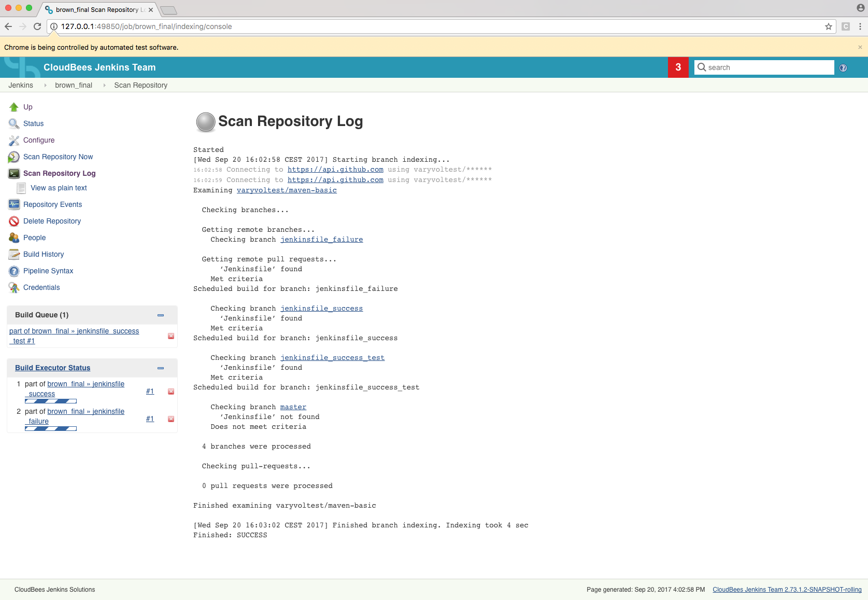This screenshot has width=868, height=600.
Task: Open the first https://api.github.com link
Action: click(x=335, y=170)
